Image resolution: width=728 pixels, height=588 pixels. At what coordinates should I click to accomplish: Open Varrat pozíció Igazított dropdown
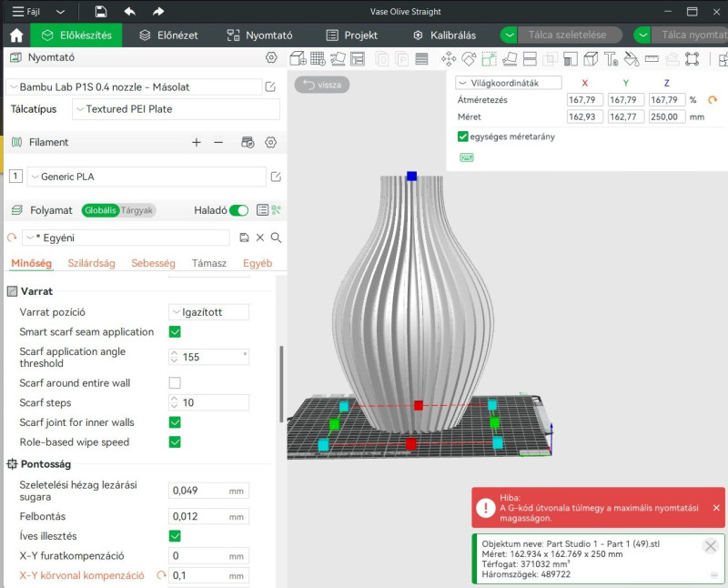209,312
